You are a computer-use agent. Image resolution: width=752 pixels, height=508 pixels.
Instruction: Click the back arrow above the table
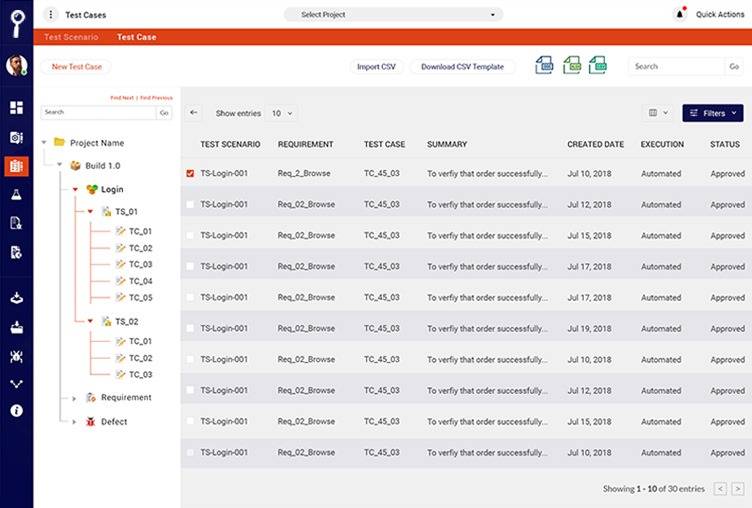[x=194, y=113]
